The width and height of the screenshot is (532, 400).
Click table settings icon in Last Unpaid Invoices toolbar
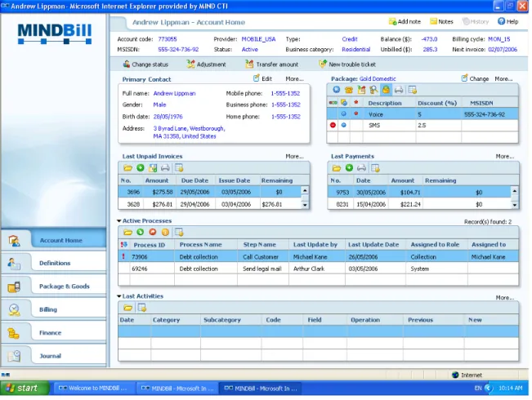click(x=179, y=168)
